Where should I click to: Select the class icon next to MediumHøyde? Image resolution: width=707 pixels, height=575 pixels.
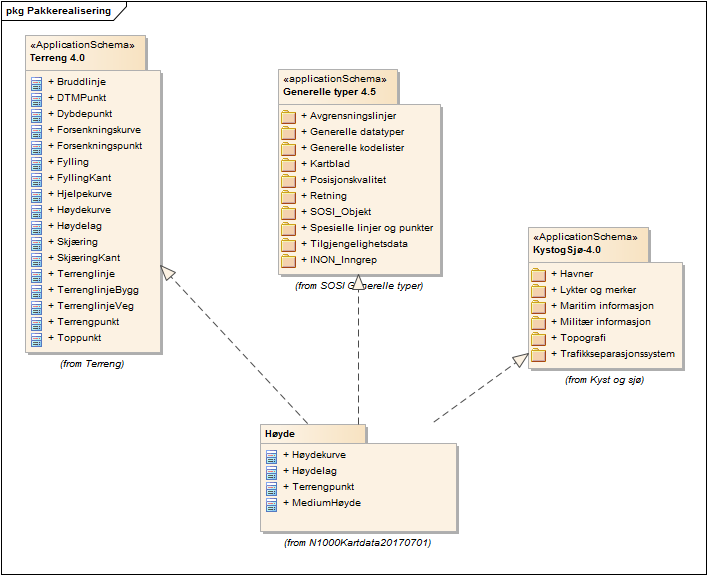tap(272, 503)
